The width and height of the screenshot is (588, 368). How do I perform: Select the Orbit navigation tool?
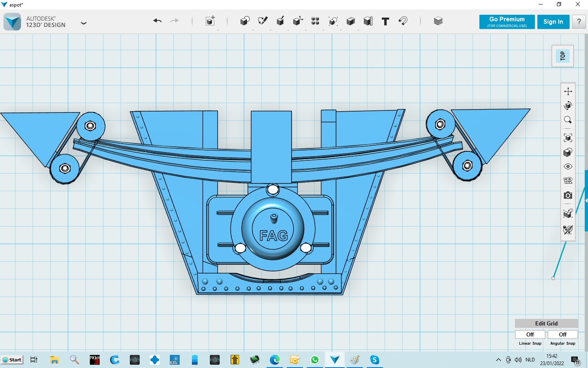568,105
